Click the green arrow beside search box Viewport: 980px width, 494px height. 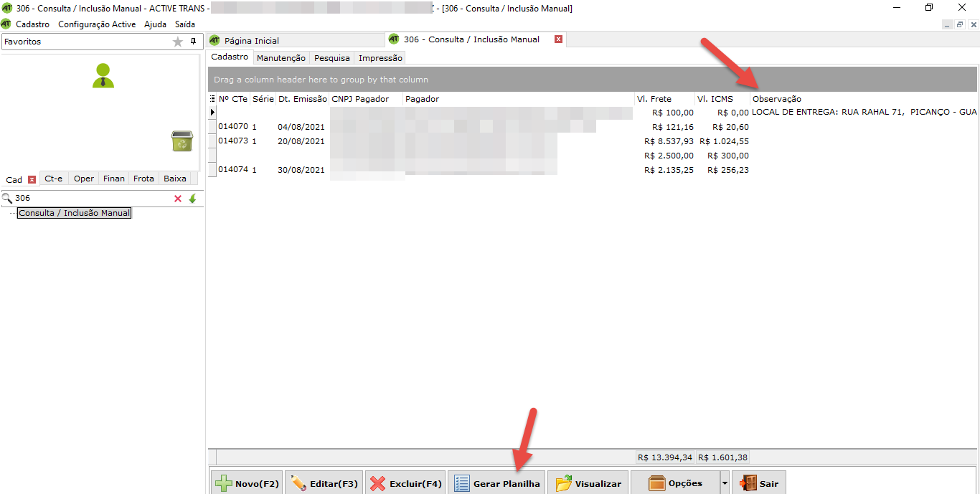(x=192, y=199)
